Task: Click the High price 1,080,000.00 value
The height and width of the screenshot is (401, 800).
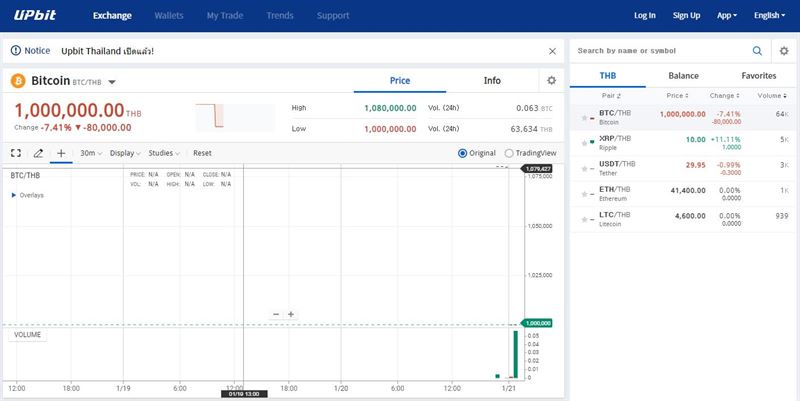Action: tap(390, 108)
